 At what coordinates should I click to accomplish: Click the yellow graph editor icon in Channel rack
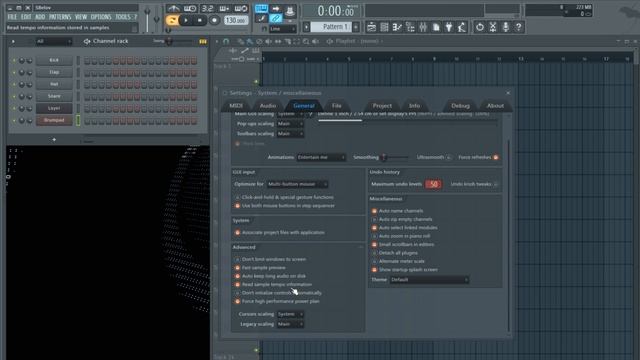coord(202,41)
